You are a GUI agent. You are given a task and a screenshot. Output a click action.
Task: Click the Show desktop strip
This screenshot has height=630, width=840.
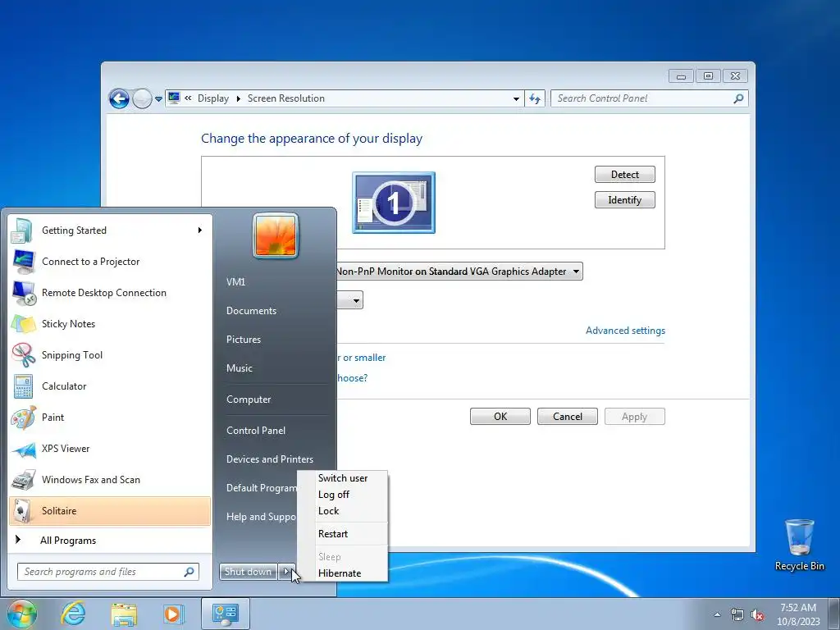834,614
